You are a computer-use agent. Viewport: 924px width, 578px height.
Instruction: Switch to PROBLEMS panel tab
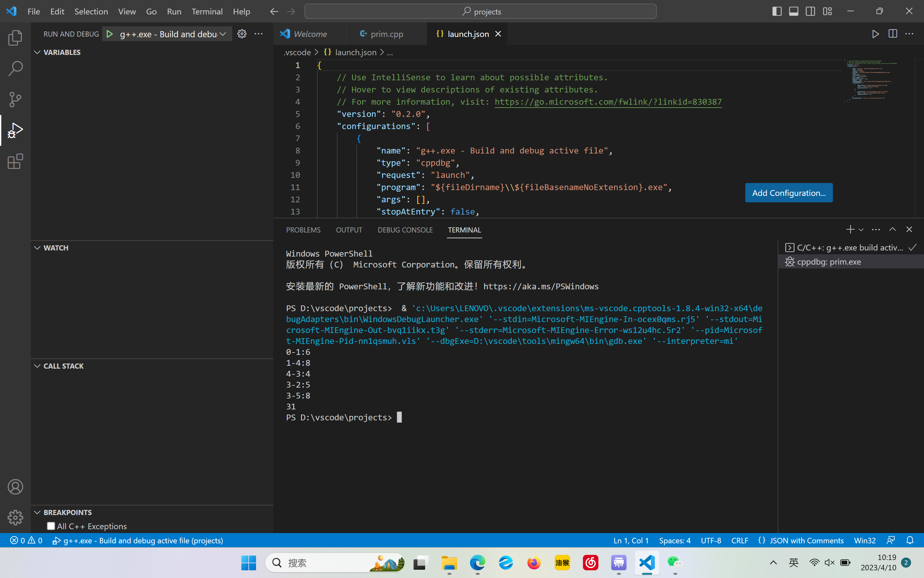[x=303, y=230]
